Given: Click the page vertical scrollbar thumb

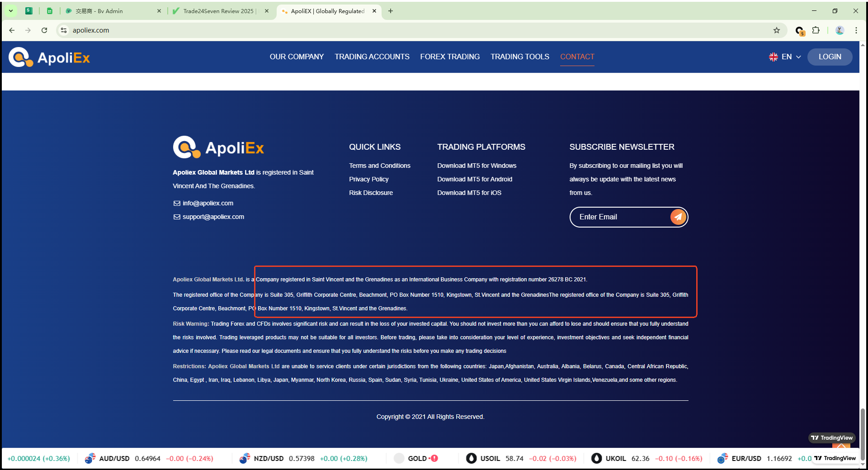Looking at the screenshot, I should [x=863, y=433].
